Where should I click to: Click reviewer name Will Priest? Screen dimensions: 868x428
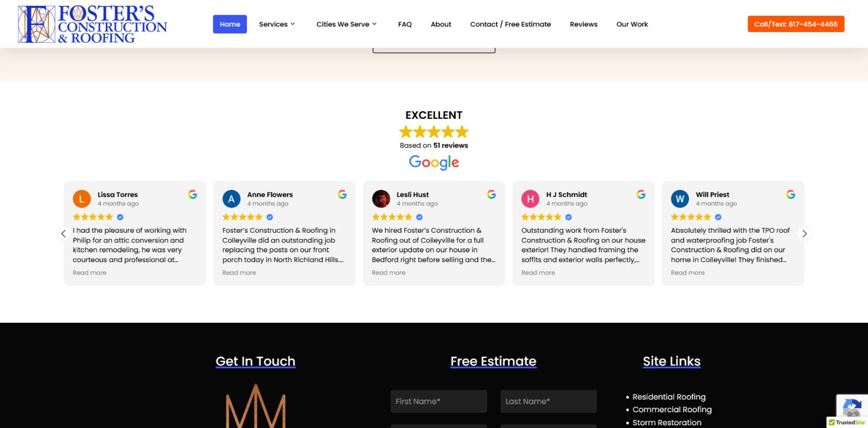pyautogui.click(x=713, y=195)
